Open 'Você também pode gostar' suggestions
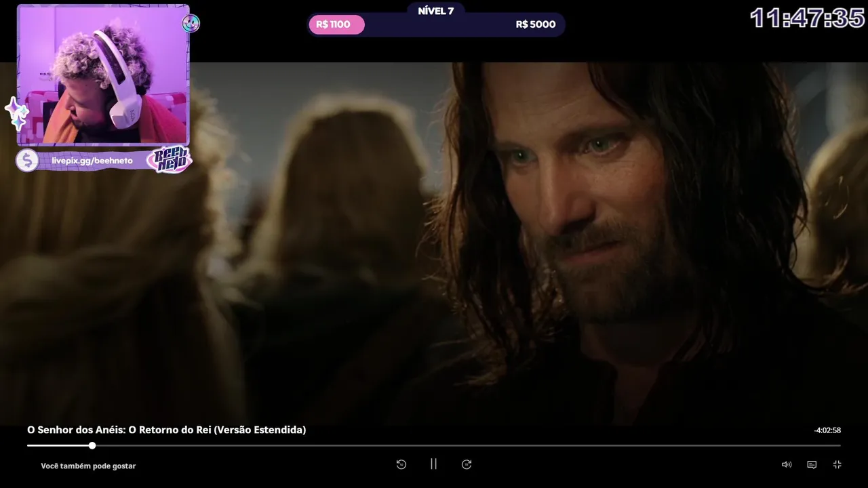The height and width of the screenshot is (488, 868). tap(88, 466)
